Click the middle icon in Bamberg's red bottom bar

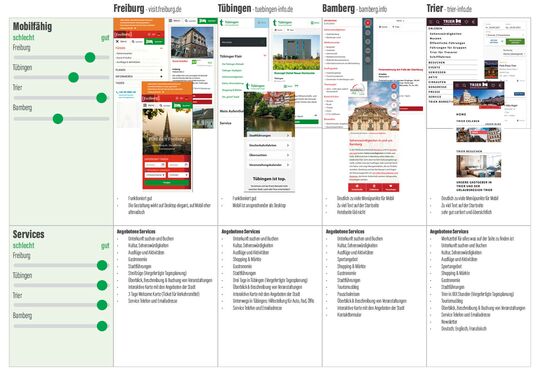tap(374, 187)
